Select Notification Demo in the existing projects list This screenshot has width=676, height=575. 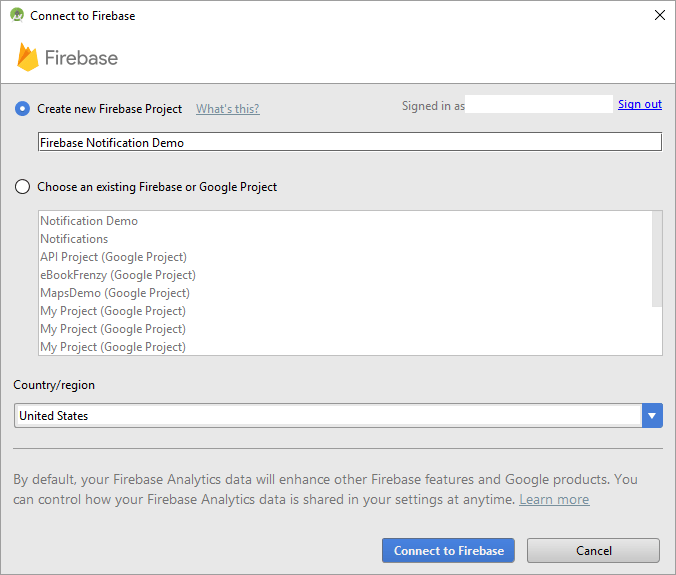(89, 221)
